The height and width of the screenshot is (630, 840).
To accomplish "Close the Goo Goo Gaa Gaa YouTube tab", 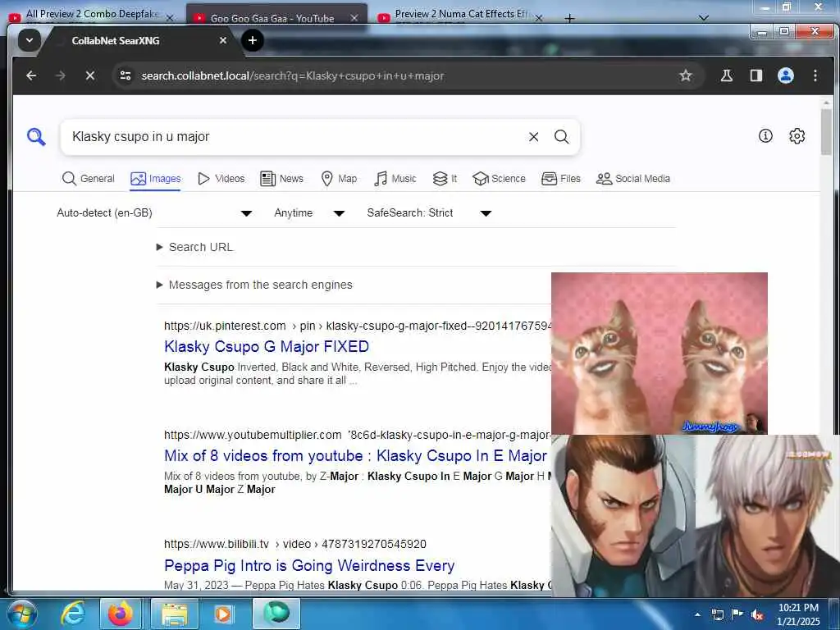I will tap(354, 18).
